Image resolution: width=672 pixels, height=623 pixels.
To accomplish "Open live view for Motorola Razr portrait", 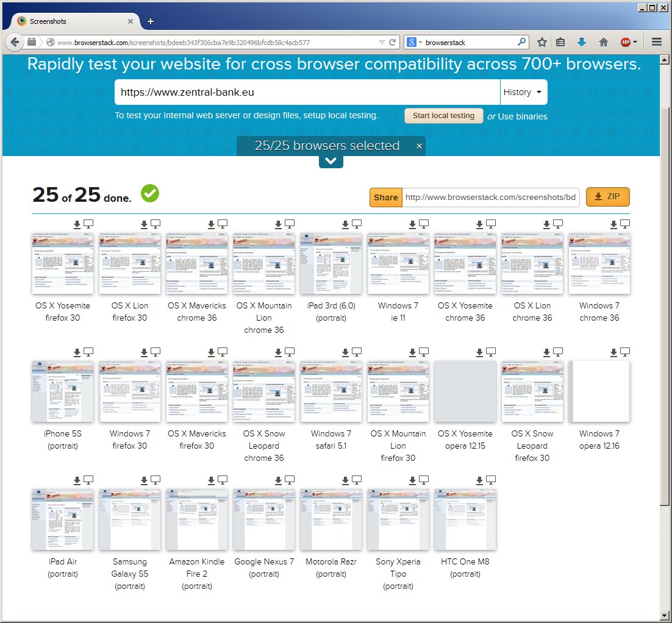I will (x=357, y=480).
